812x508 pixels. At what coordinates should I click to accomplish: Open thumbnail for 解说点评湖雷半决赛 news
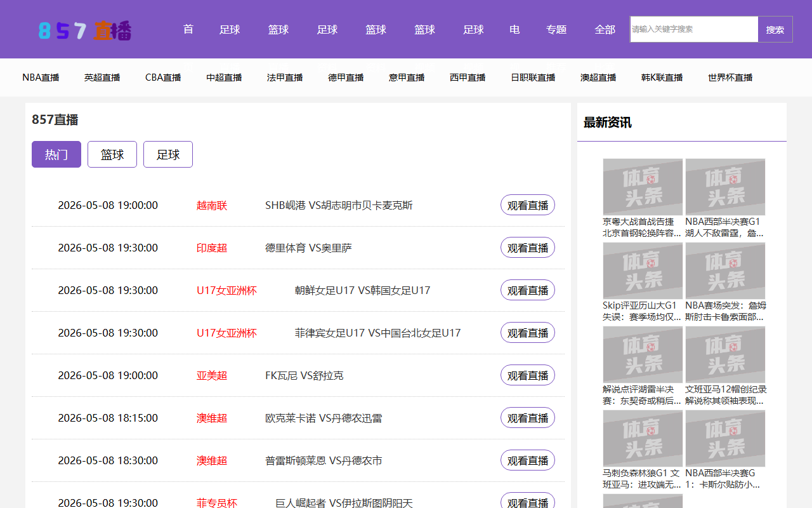pos(643,354)
